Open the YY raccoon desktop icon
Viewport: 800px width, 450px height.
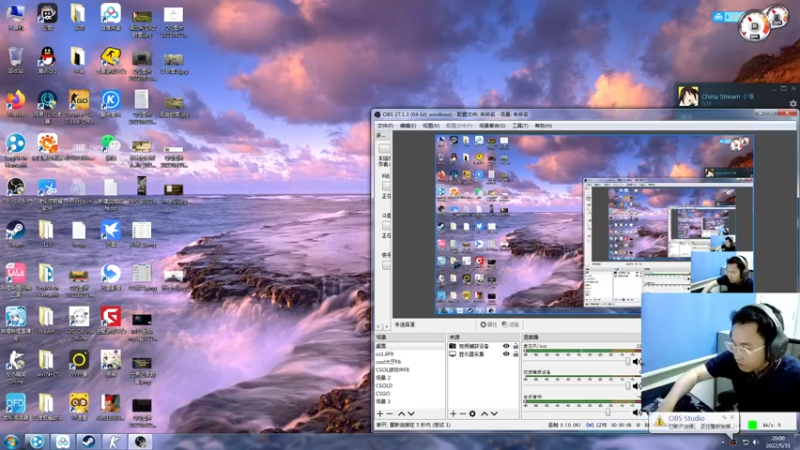[x=79, y=407]
